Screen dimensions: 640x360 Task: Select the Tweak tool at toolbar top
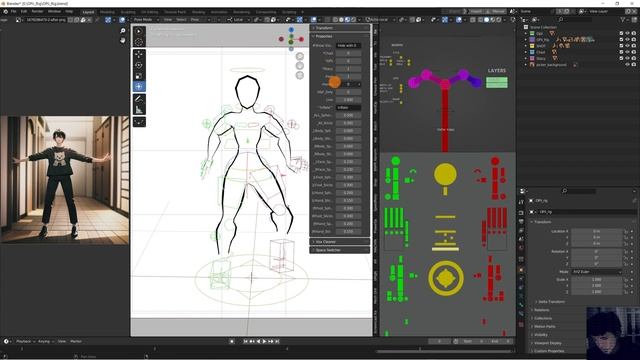(139, 31)
